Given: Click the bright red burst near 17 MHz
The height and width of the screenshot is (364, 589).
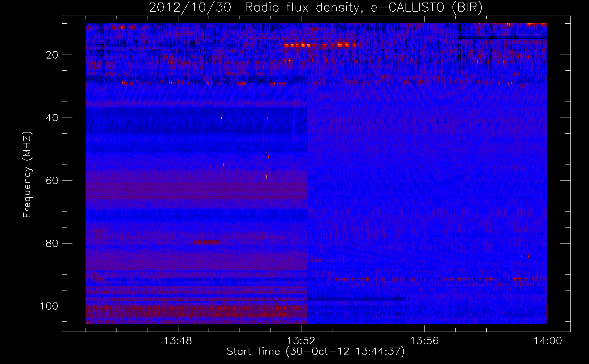Looking at the screenshot, I should click(320, 45).
